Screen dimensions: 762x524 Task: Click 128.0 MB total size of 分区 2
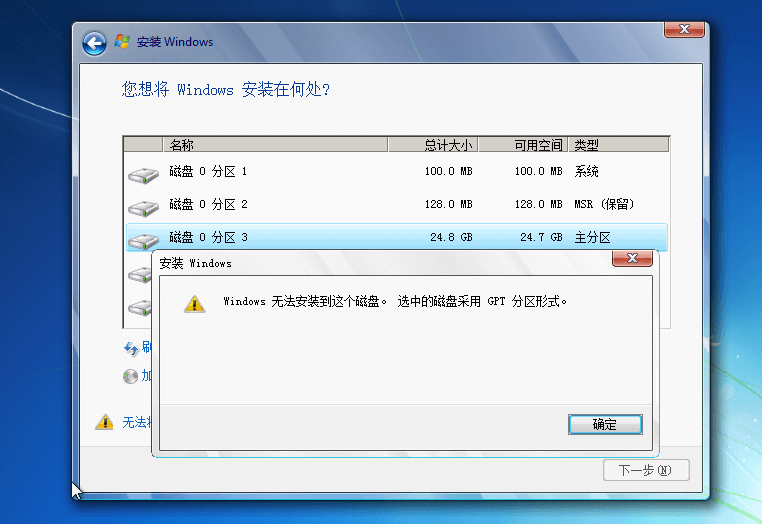[449, 204]
